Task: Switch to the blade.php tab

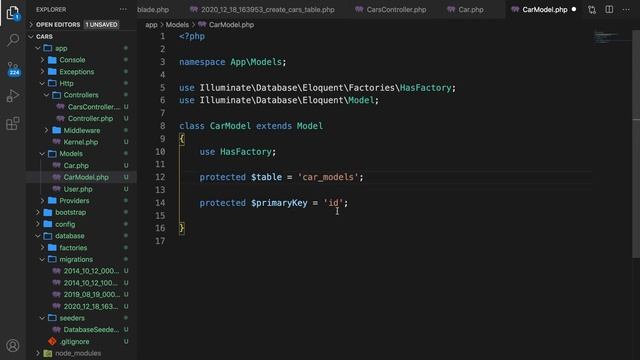Action: pyautogui.click(x=153, y=9)
